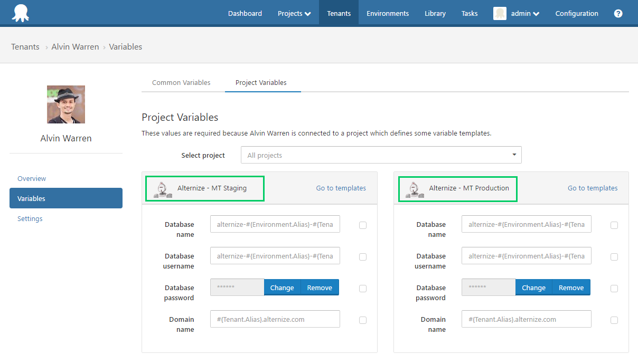Expand the Projects navigation menu
This screenshot has height=364, width=638.
(x=294, y=13)
